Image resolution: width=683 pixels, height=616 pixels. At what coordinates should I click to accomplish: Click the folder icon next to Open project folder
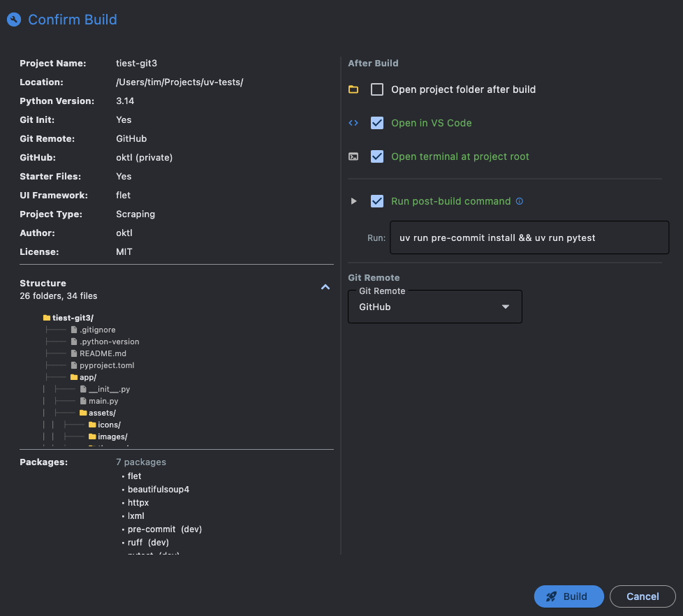tap(353, 89)
